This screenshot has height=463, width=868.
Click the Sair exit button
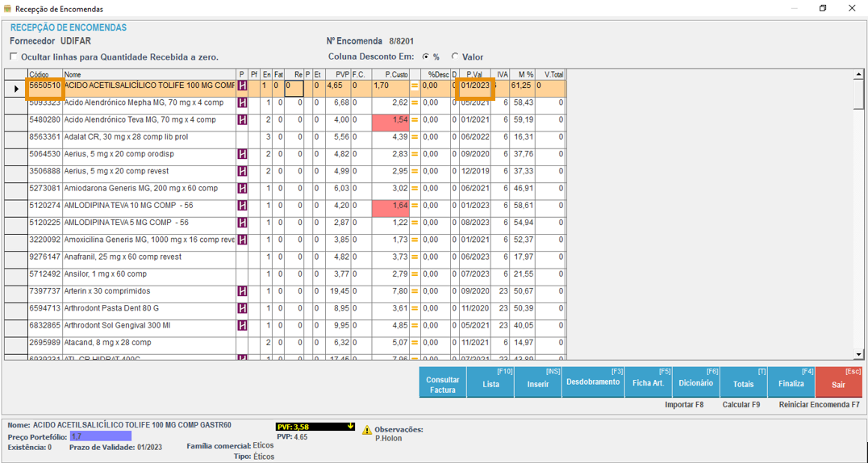[x=838, y=384]
